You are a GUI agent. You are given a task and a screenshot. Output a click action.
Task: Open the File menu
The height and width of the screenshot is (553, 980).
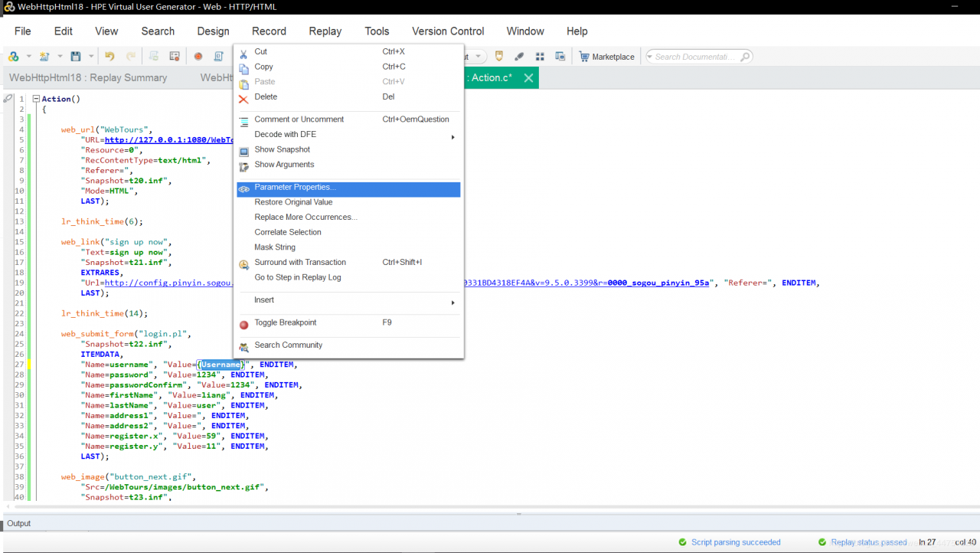23,31
